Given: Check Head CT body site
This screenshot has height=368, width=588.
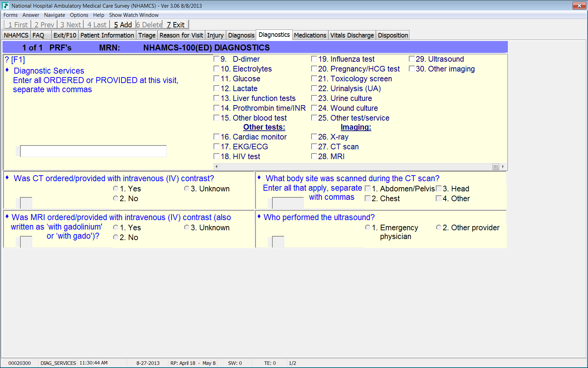Looking at the screenshot, I should tap(439, 189).
